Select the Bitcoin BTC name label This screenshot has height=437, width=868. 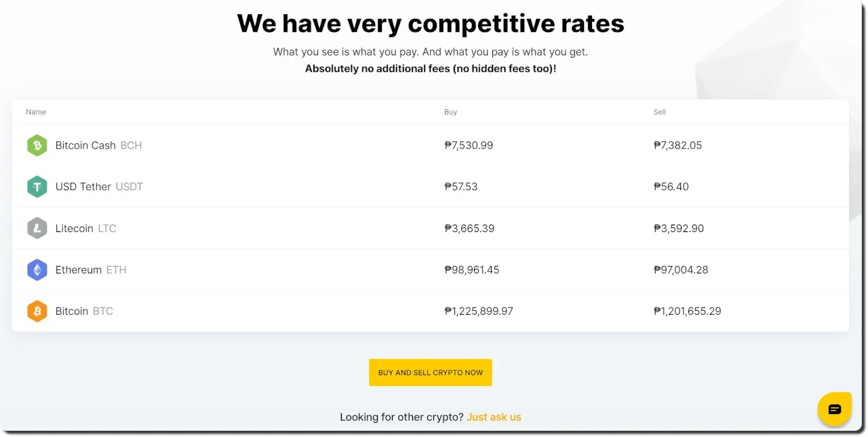point(84,311)
